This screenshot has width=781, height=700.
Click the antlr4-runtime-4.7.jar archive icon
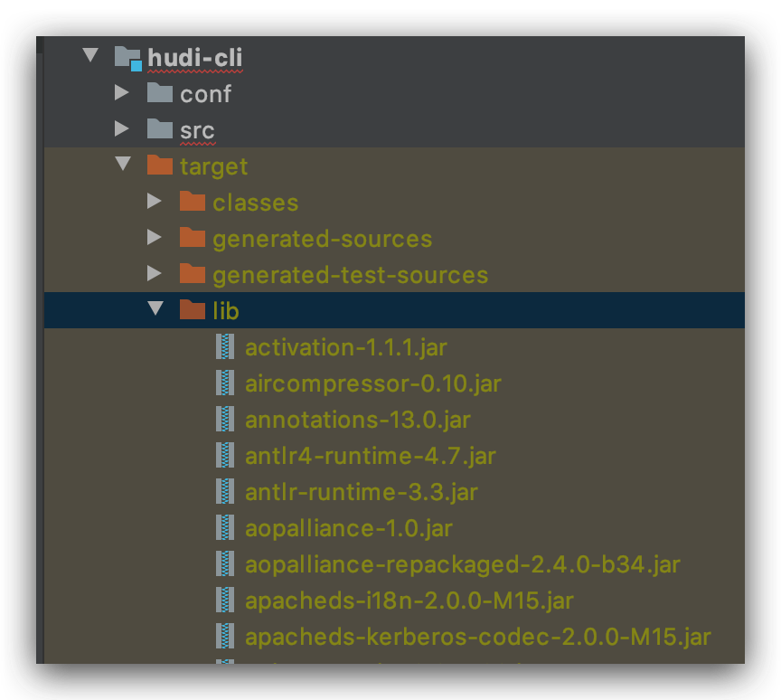(x=225, y=455)
